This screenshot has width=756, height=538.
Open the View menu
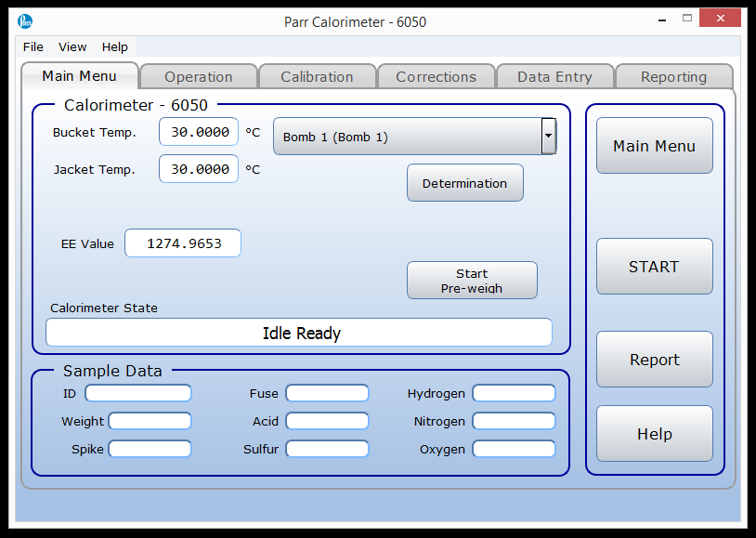(72, 46)
